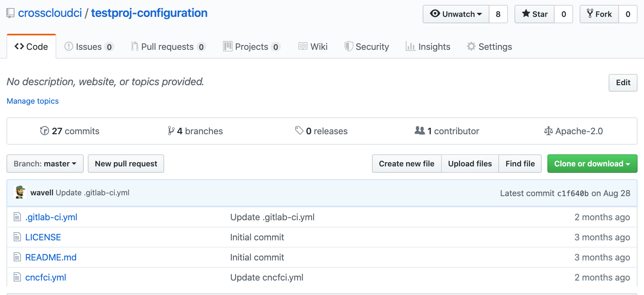Open the LICENSE file
This screenshot has height=295, width=644.
(43, 237)
